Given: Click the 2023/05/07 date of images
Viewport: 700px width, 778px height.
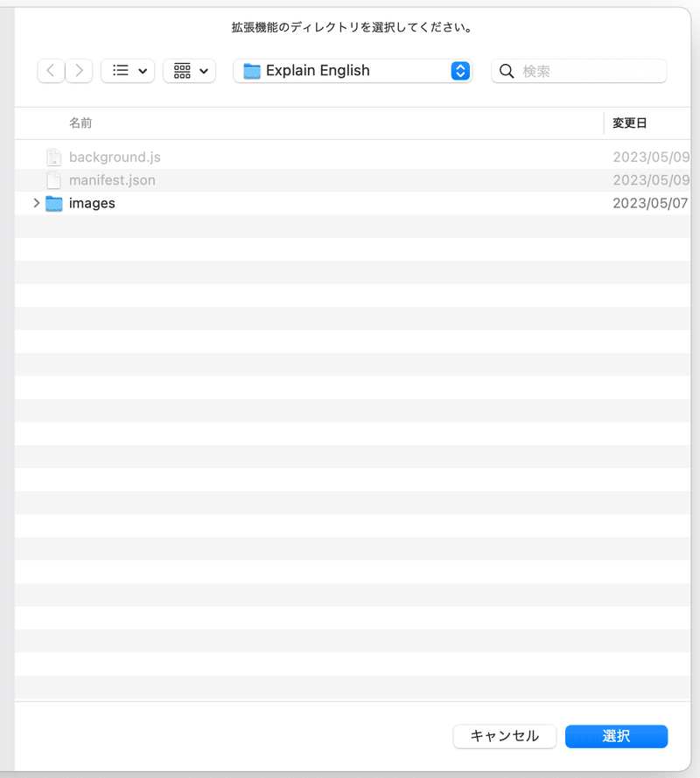Looking at the screenshot, I should click(650, 203).
